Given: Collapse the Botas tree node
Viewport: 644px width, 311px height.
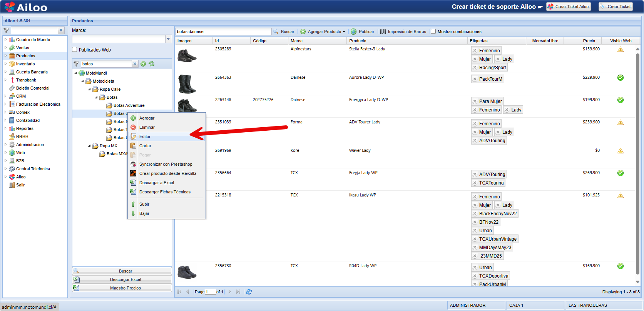Looking at the screenshot, I should point(97,97).
